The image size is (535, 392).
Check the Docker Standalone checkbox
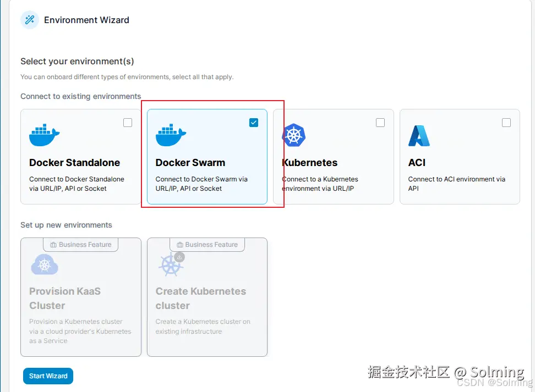(128, 123)
